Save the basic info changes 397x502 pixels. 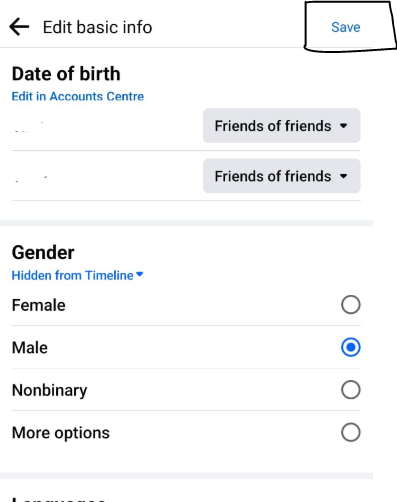[x=346, y=27]
